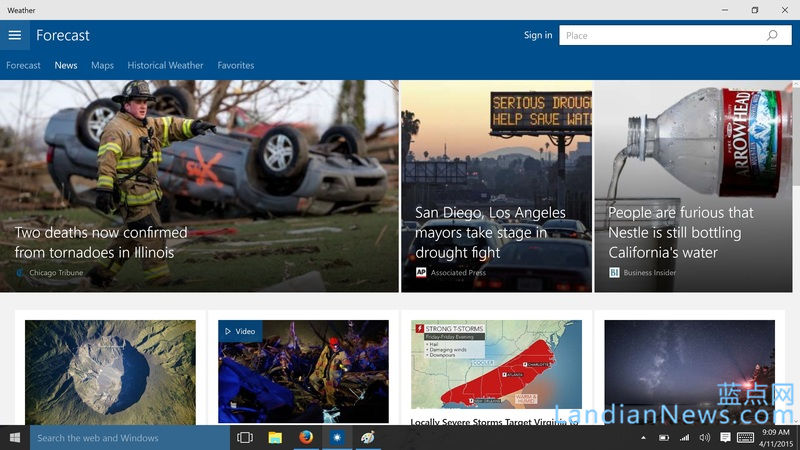Click the search magnifier icon
800x450 pixels.
(x=772, y=35)
